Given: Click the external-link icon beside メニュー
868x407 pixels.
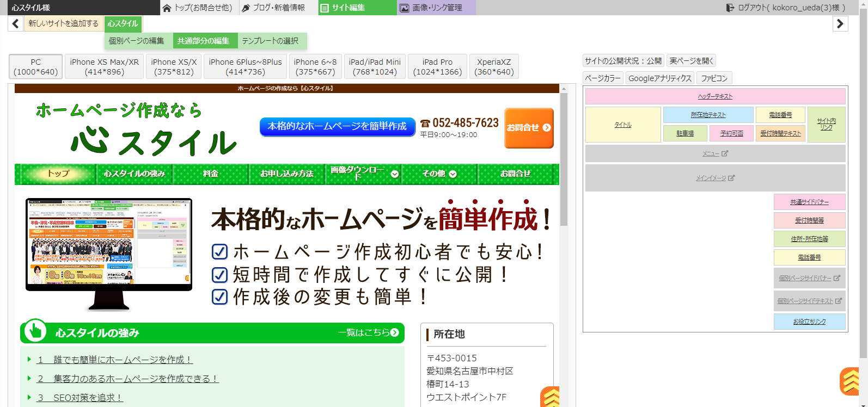Looking at the screenshot, I should 725,153.
